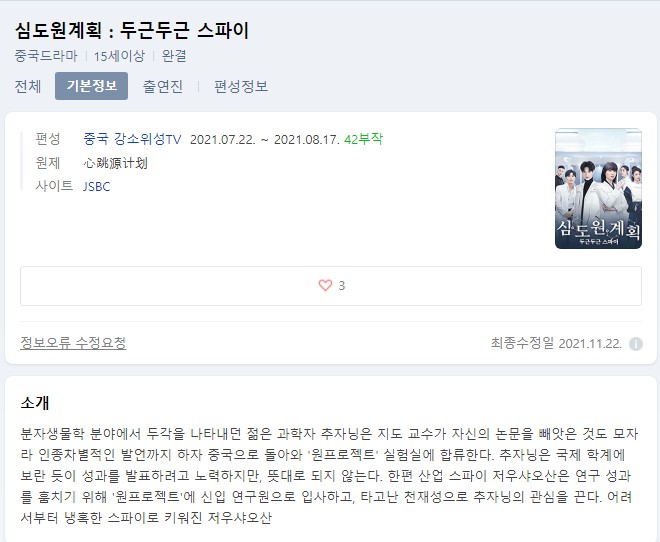The height and width of the screenshot is (542, 660).
Task: Click the info icon beside 최종수정일
Action: click(636, 344)
